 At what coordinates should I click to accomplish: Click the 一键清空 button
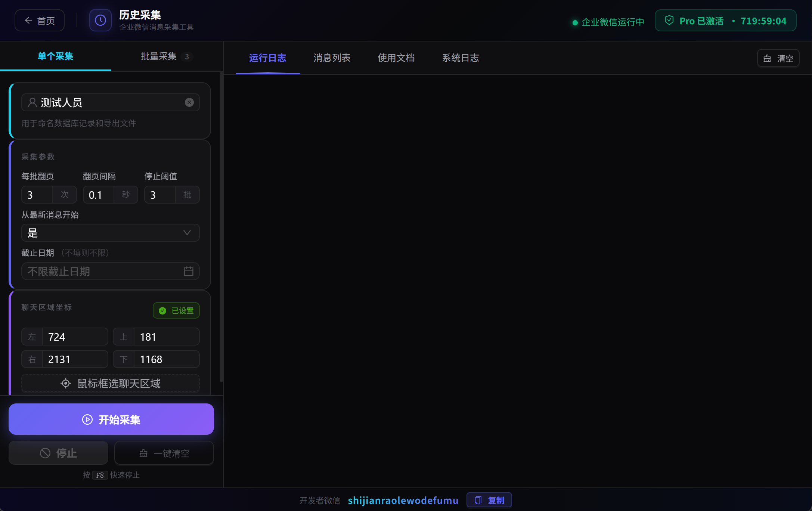click(x=164, y=453)
